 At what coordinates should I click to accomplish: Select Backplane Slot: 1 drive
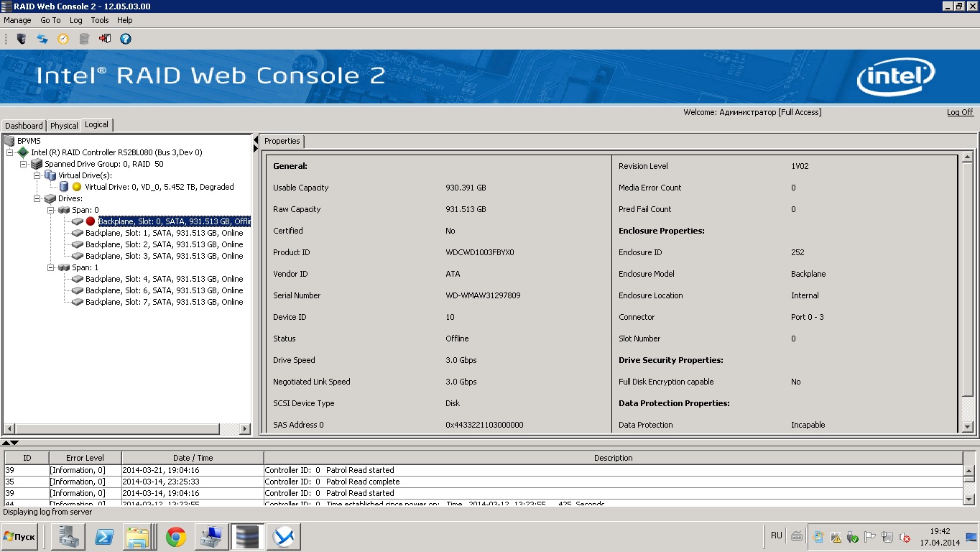164,233
